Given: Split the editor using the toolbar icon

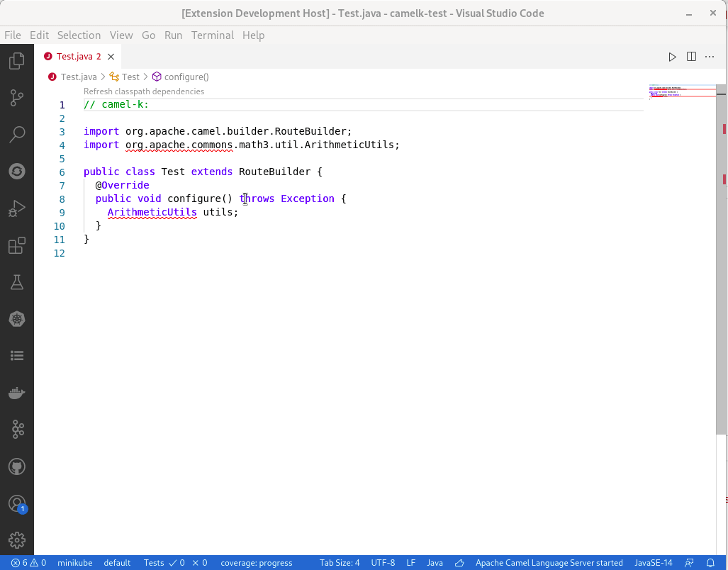Looking at the screenshot, I should 690,56.
